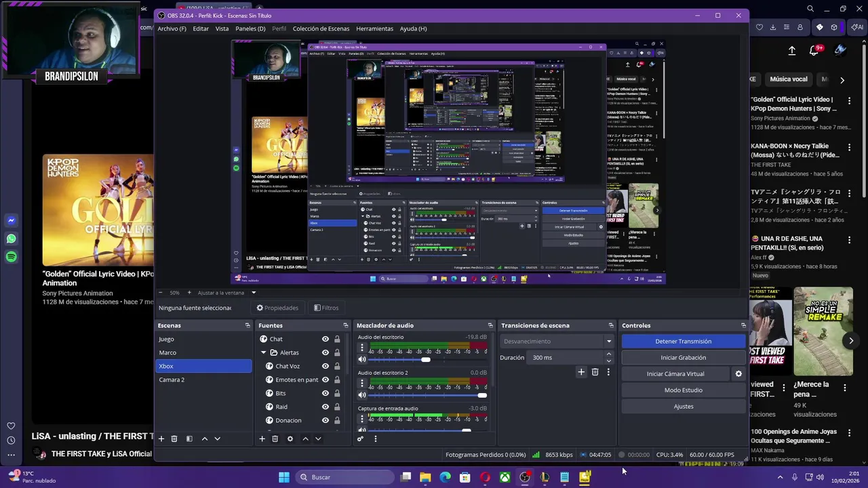The width and height of the screenshot is (868, 488).
Task: Open source properties gear in Fuentes toolbar
Action: [290, 439]
